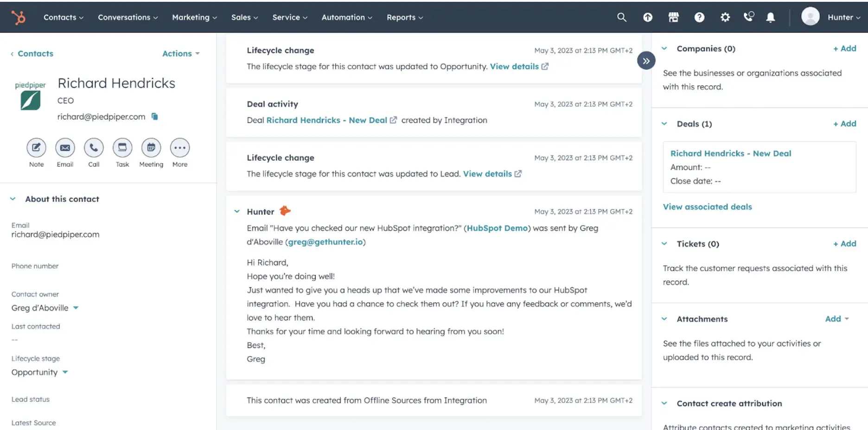Open the Email compose icon
This screenshot has width=868, height=430.
(65, 148)
